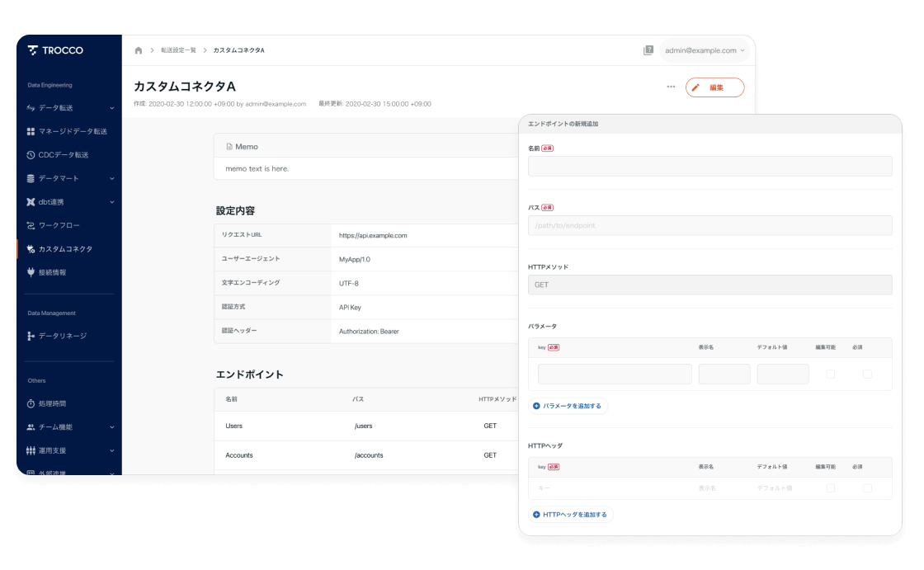Click the 名前 input field
The width and height of the screenshot is (924, 570).
click(709, 166)
